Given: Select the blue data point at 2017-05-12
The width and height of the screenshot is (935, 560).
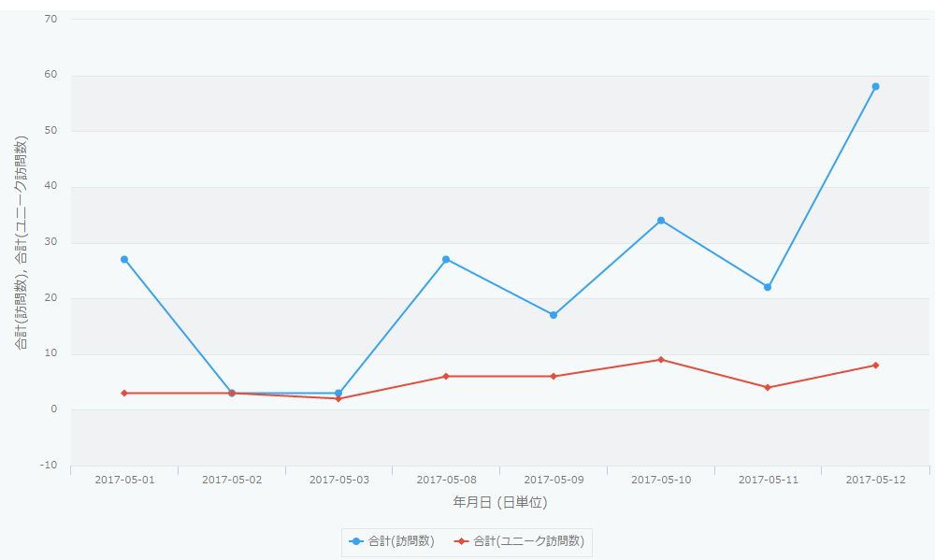Looking at the screenshot, I should point(875,87).
